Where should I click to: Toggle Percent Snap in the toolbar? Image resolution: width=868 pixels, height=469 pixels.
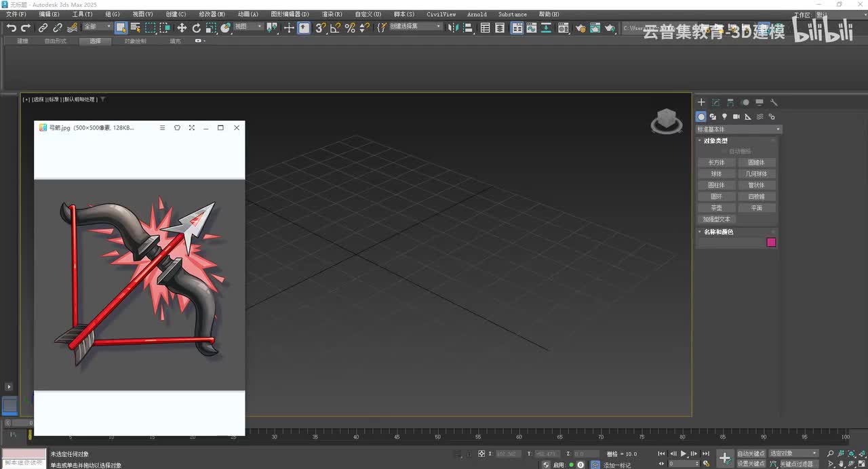coord(350,28)
